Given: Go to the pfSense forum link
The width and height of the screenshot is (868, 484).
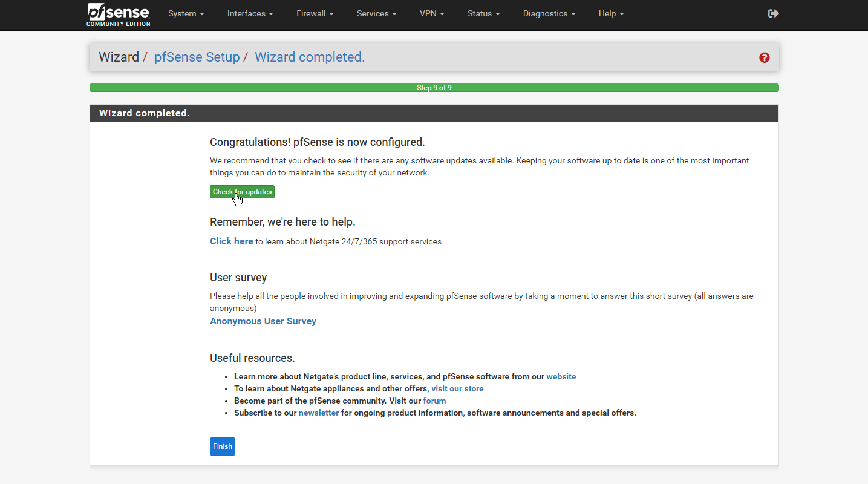Looking at the screenshot, I should 434,401.
